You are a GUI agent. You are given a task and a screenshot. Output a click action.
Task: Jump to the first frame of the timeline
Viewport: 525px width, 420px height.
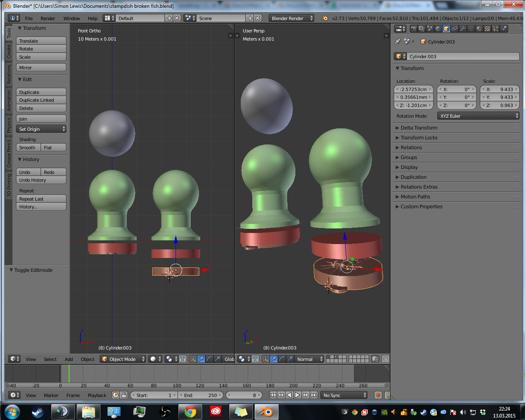[273, 395]
